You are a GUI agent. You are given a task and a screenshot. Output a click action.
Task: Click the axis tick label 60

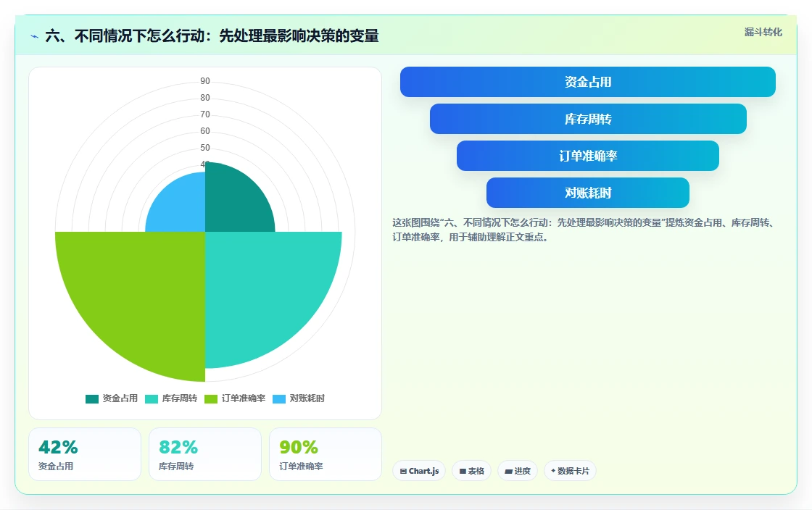click(x=205, y=131)
